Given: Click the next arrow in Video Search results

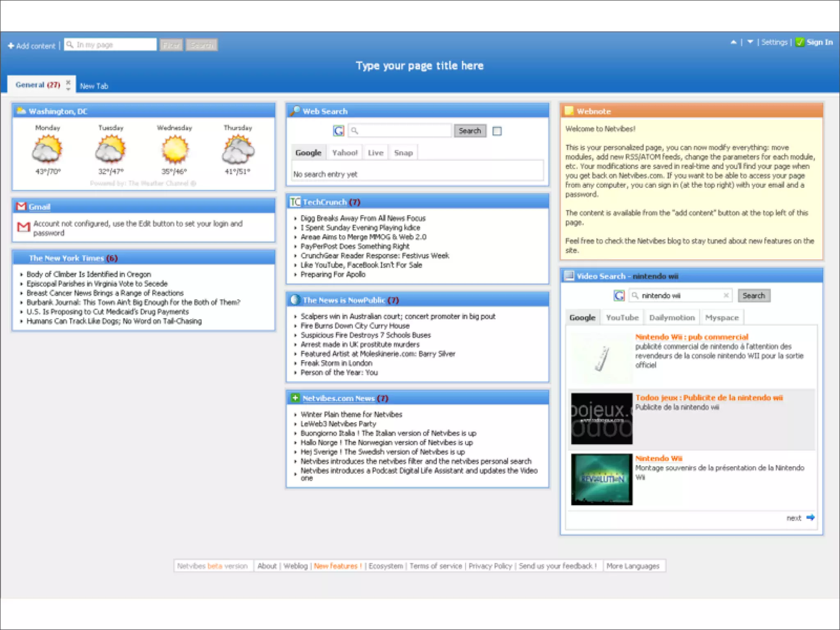Looking at the screenshot, I should pyautogui.click(x=810, y=518).
